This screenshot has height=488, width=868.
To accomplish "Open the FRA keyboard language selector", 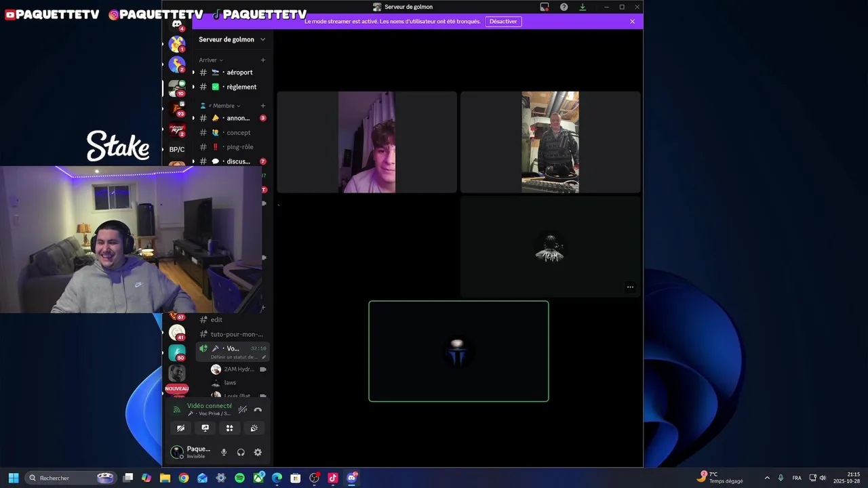I will (x=797, y=478).
